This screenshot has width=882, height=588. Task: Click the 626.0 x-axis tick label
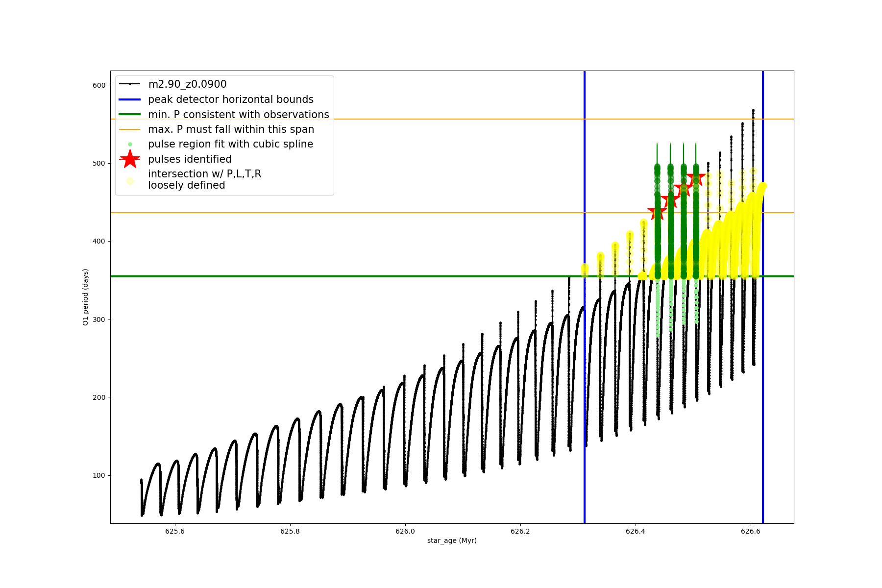pyautogui.click(x=405, y=531)
